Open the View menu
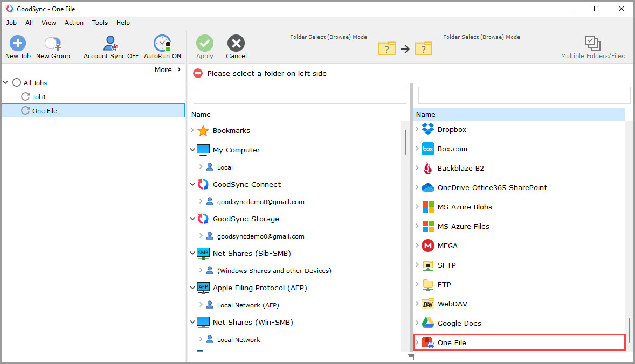 point(49,23)
